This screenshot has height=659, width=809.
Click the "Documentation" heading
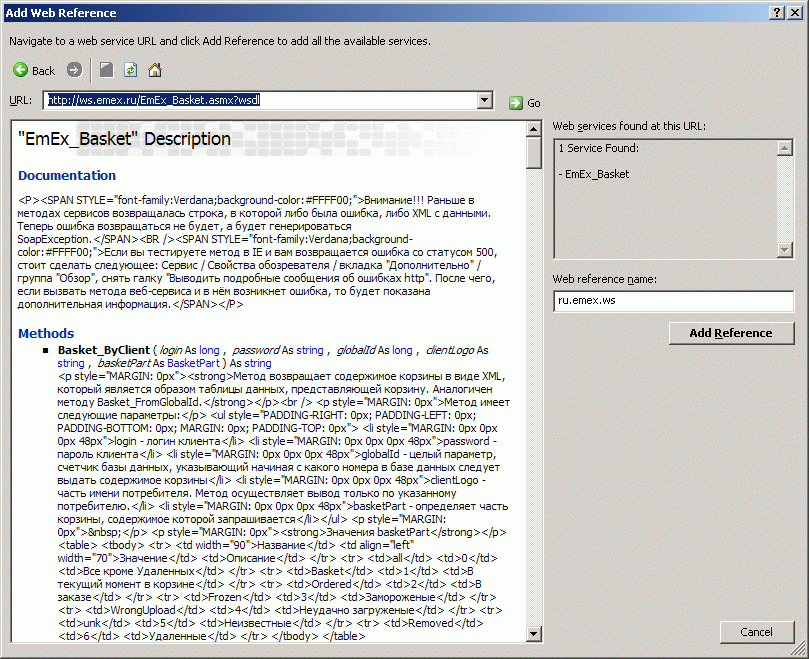tap(67, 175)
